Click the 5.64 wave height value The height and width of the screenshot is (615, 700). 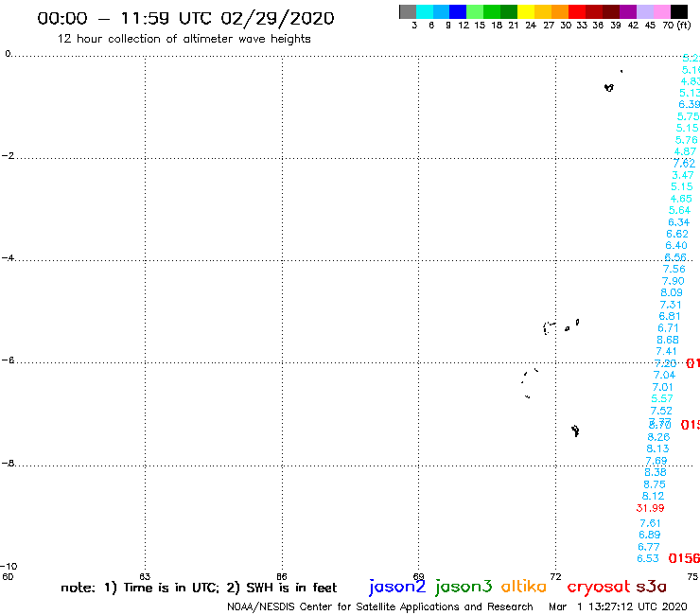coord(679,210)
